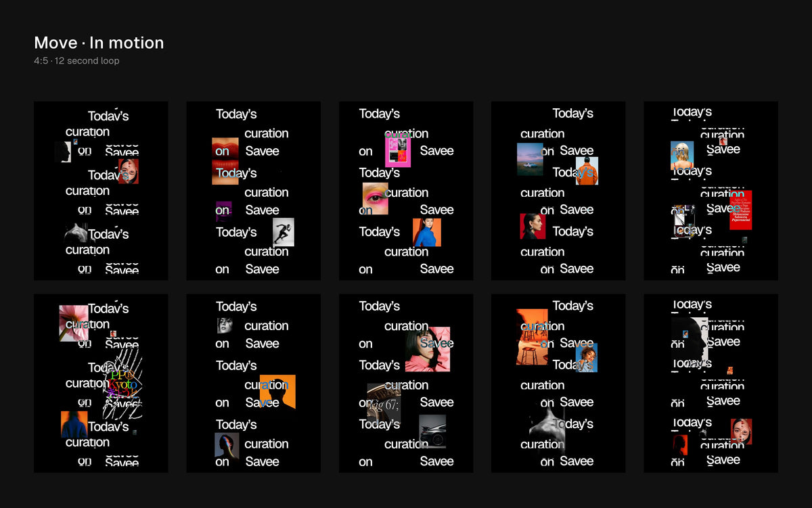812x508 pixels.
Task: Open the red typographic poster image
Action: pyautogui.click(x=741, y=210)
